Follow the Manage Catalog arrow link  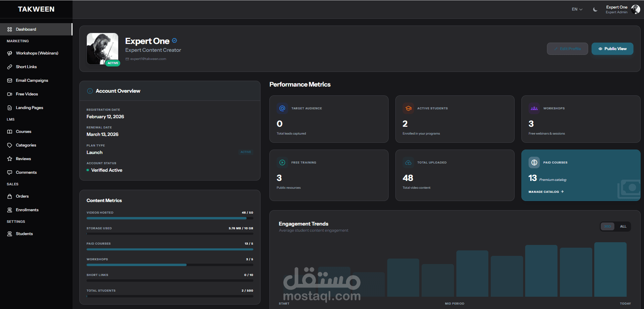(x=546, y=192)
